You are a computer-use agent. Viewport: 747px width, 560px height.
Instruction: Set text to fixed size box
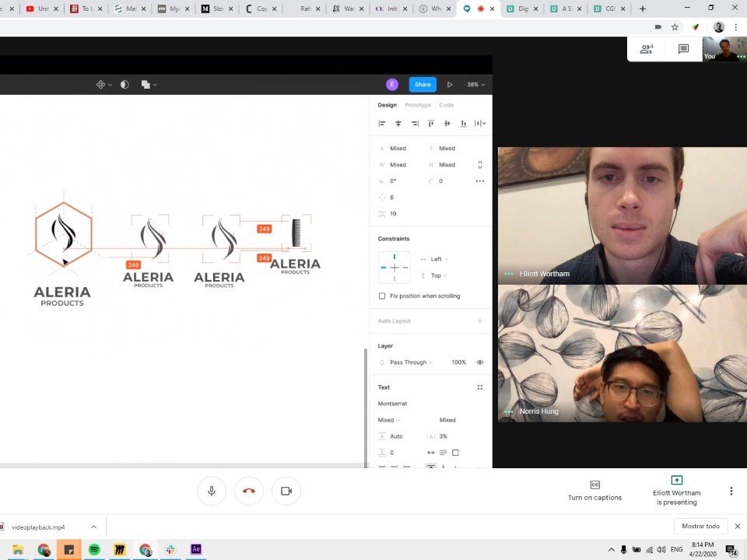[455, 453]
